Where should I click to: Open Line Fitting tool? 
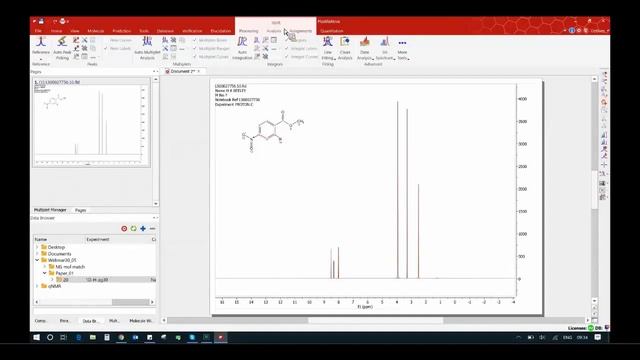(x=328, y=48)
